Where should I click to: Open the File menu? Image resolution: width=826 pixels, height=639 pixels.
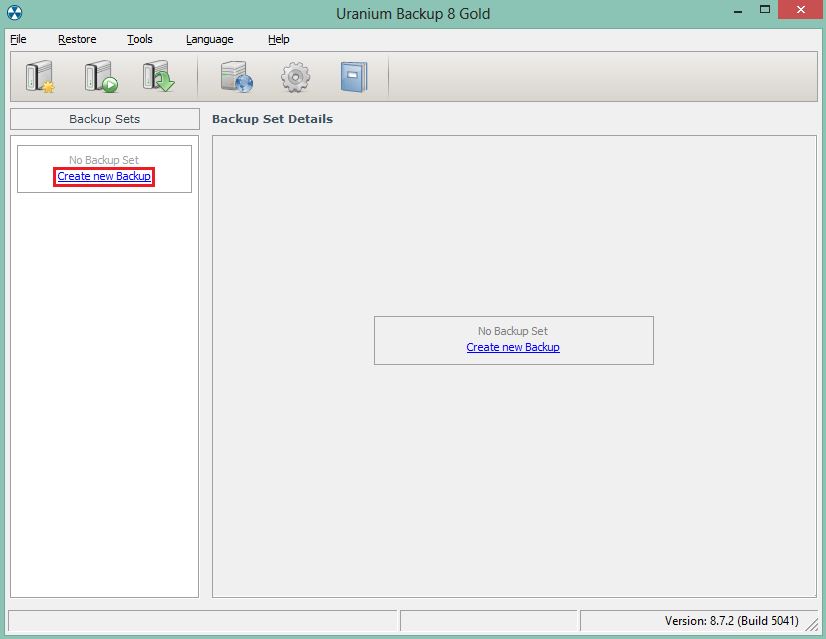click(x=18, y=40)
